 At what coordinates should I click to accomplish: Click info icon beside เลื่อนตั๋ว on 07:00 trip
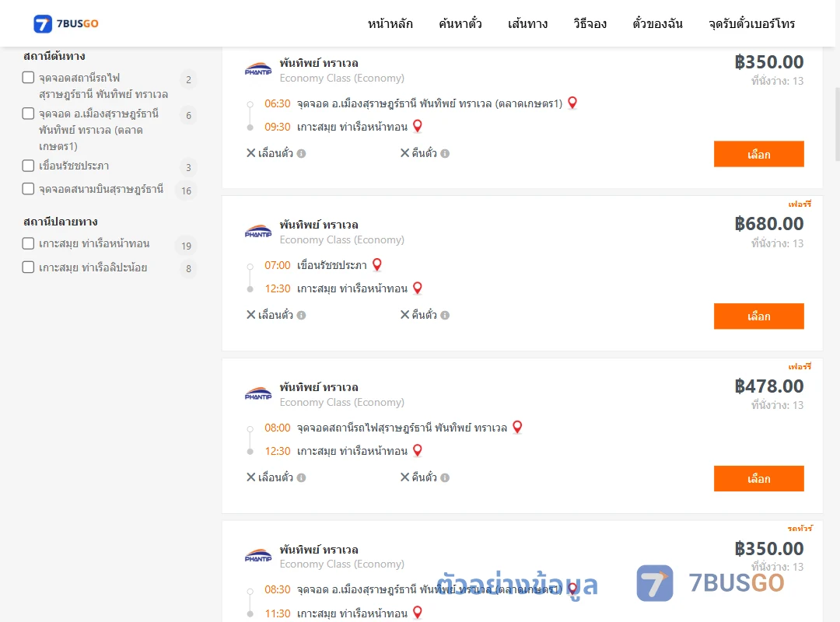pyautogui.click(x=302, y=316)
